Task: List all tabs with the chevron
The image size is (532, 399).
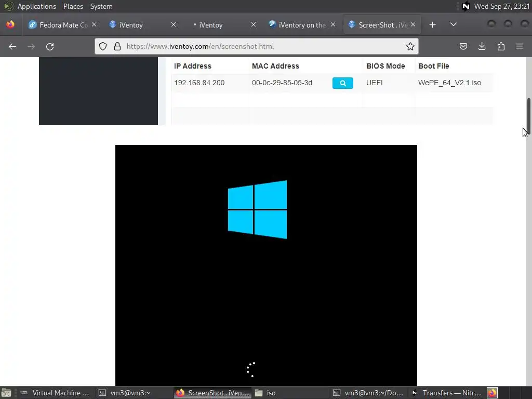Action: pyautogui.click(x=453, y=25)
